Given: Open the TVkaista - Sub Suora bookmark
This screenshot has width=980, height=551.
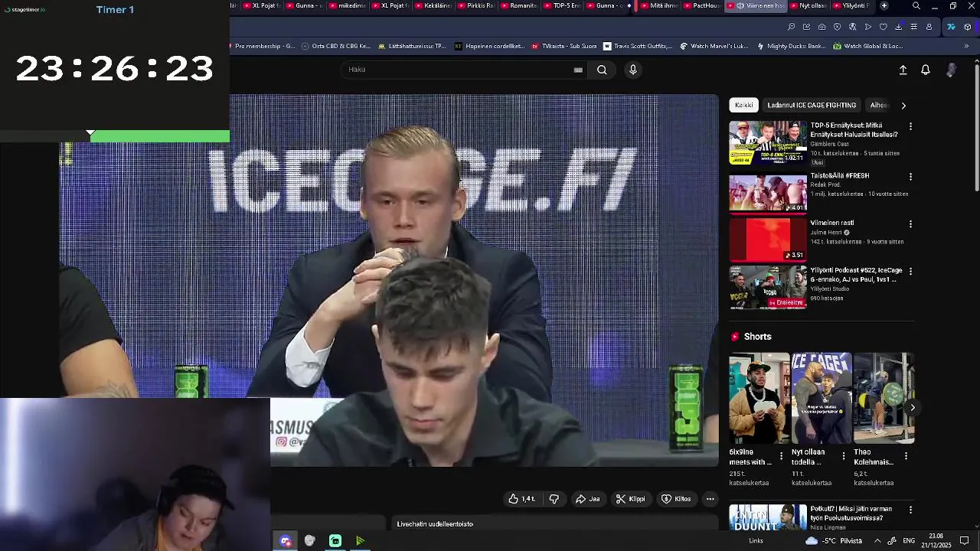Looking at the screenshot, I should [563, 46].
